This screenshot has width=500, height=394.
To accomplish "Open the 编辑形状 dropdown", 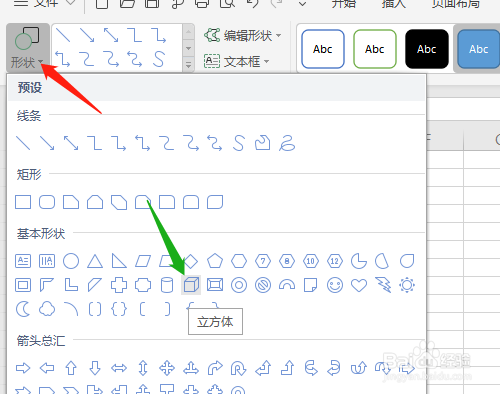I will (242, 35).
